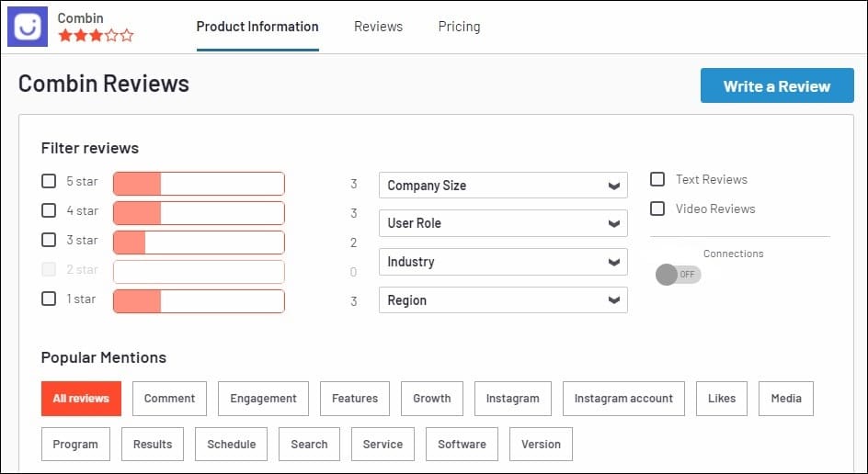The width and height of the screenshot is (868, 474).
Task: Click the Write a Review button
Action: tap(777, 85)
